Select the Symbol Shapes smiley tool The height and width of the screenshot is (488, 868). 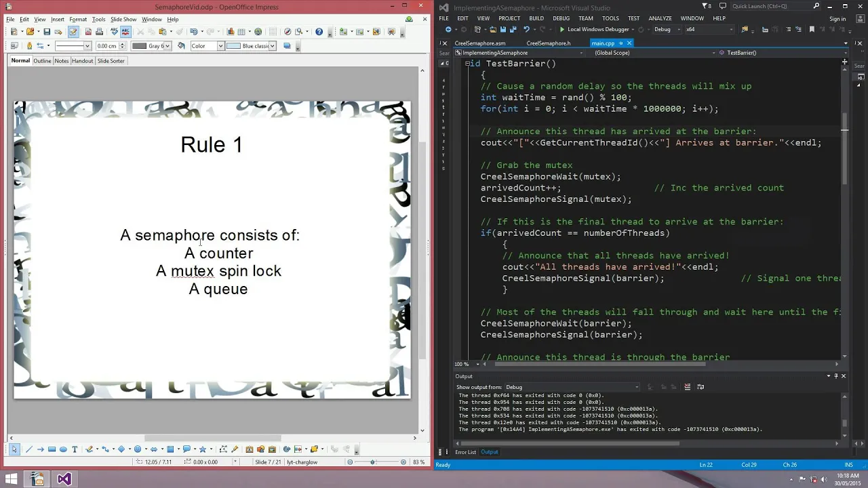point(137,449)
